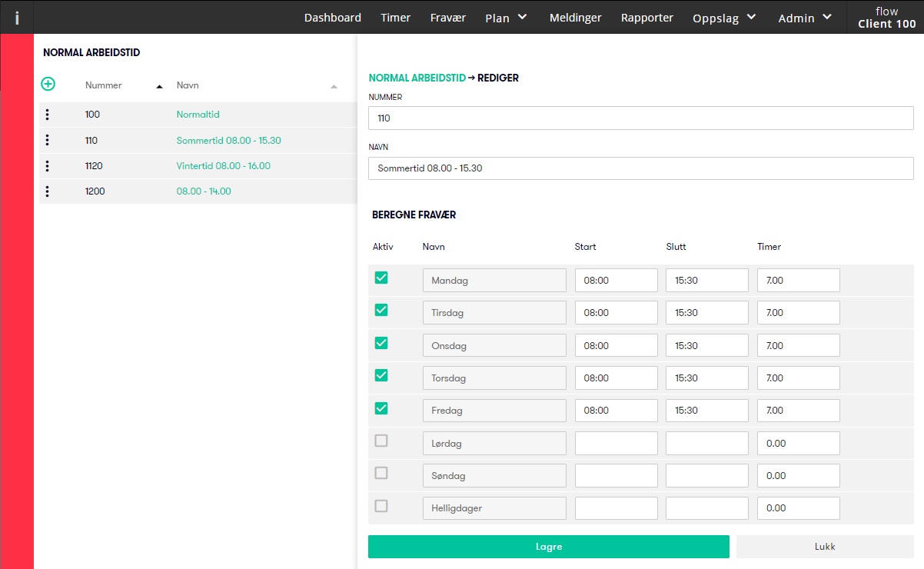Click the empty Søndag start field
924x569 pixels.
(x=617, y=475)
